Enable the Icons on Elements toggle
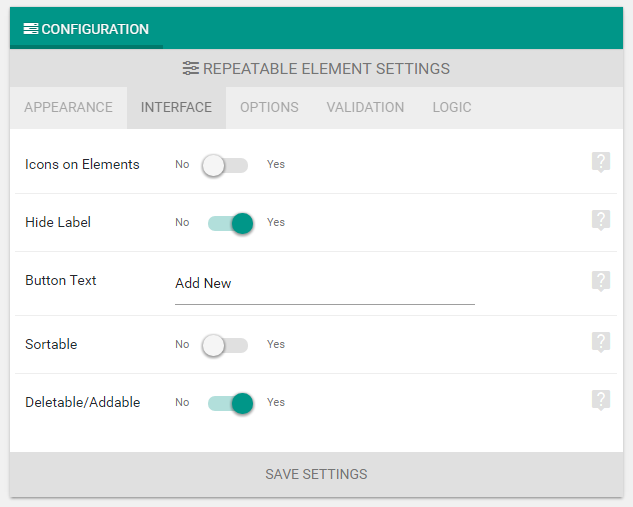 [x=225, y=165]
